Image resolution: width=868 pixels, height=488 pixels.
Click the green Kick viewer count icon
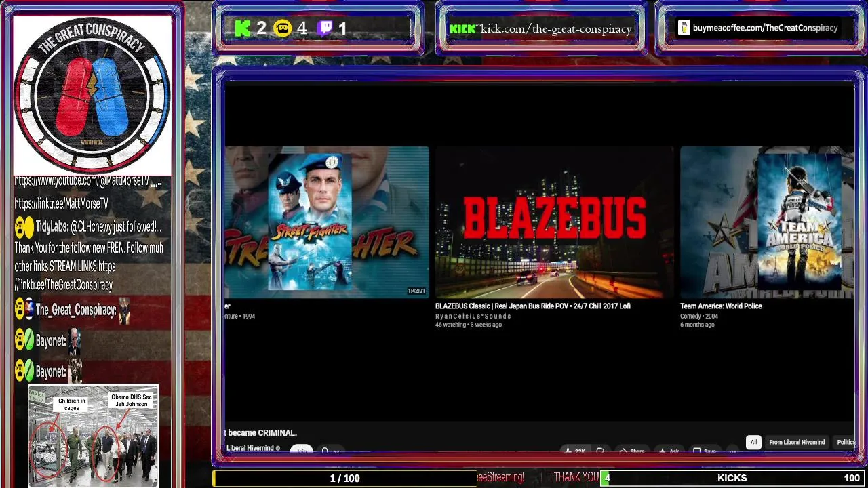pyautogui.click(x=243, y=28)
